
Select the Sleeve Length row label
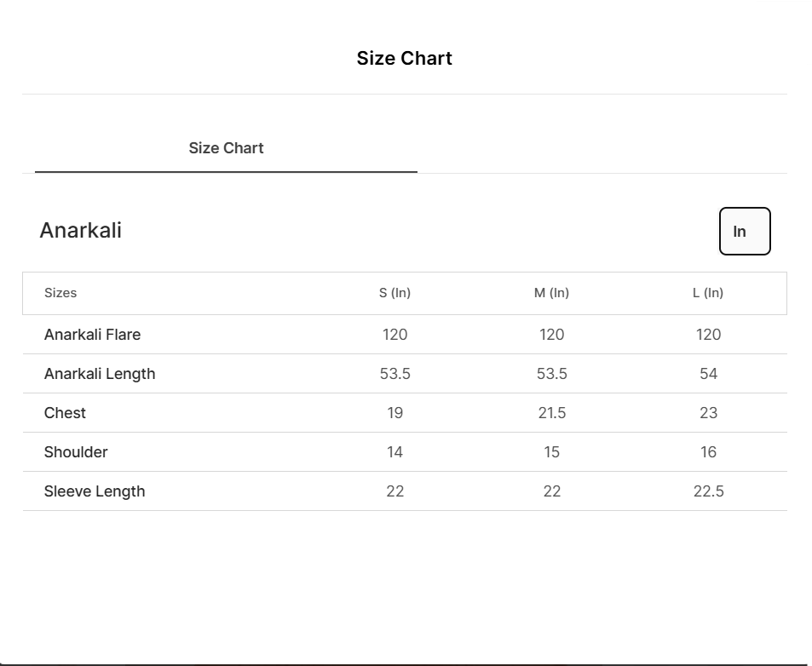click(x=95, y=491)
